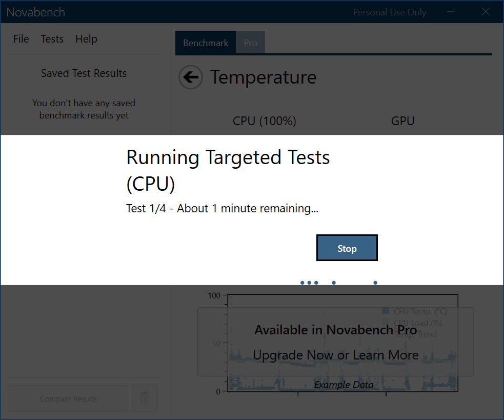The height and width of the screenshot is (420, 504).
Task: Click the Running Targeted Tests (CPU) heading
Action: [x=228, y=170]
